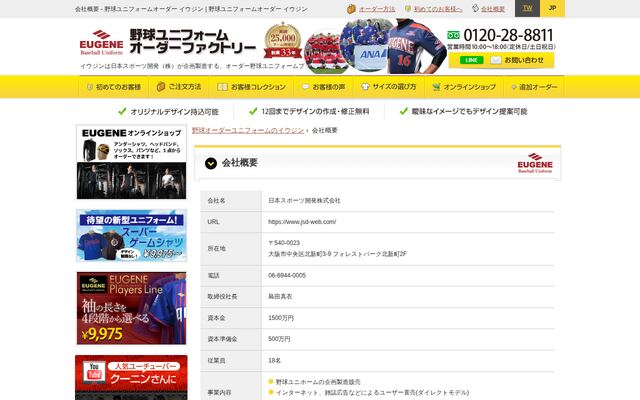Click the オーダー方法 box icon in top bar
Image resolution: width=640 pixels, height=400 pixels.
click(x=351, y=9)
